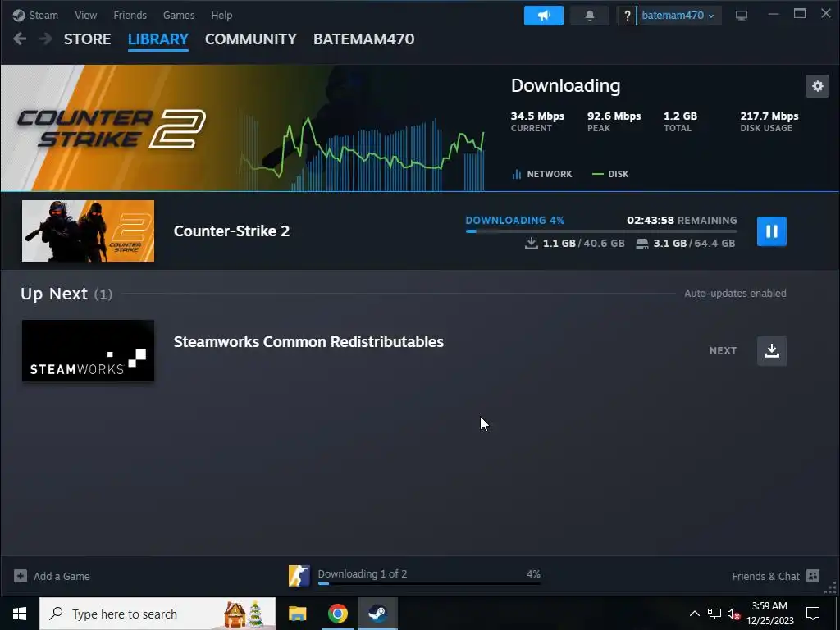
Task: Go back with the left arrow
Action: coord(20,39)
